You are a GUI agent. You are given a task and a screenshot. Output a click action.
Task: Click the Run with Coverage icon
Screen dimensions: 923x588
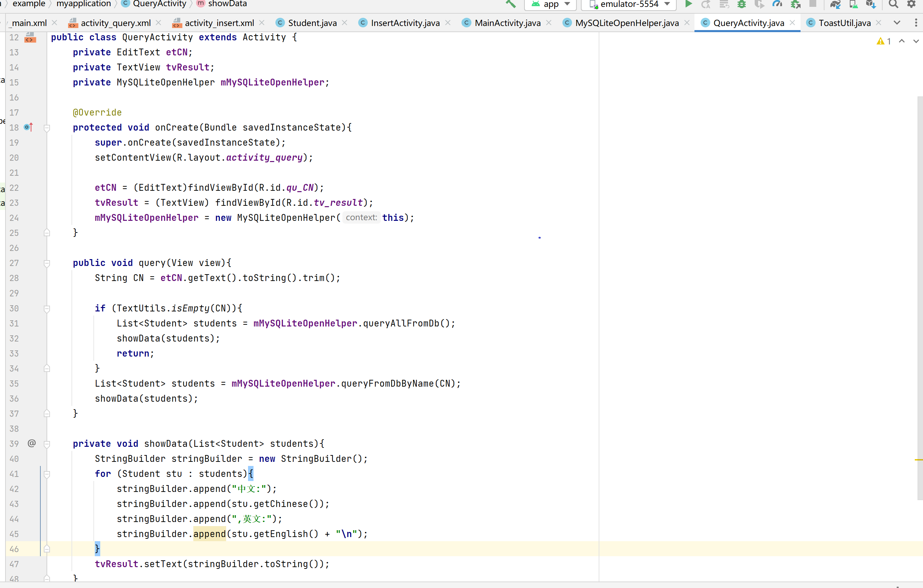click(759, 4)
